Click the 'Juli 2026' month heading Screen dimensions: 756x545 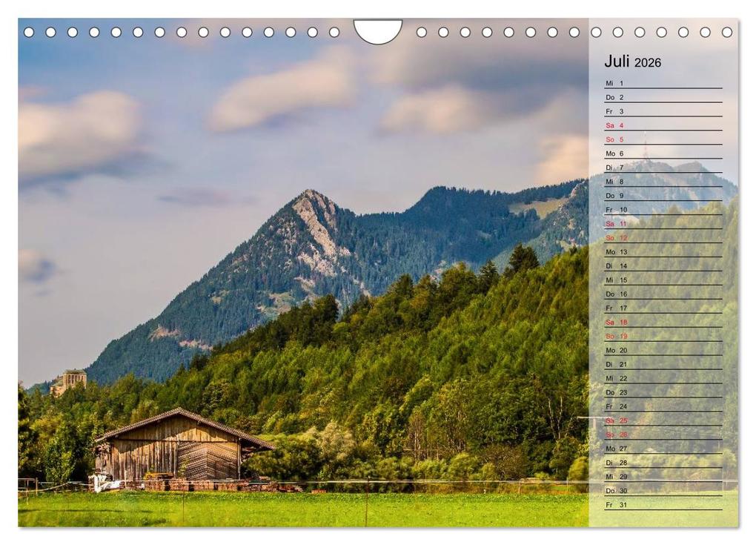tap(632, 62)
